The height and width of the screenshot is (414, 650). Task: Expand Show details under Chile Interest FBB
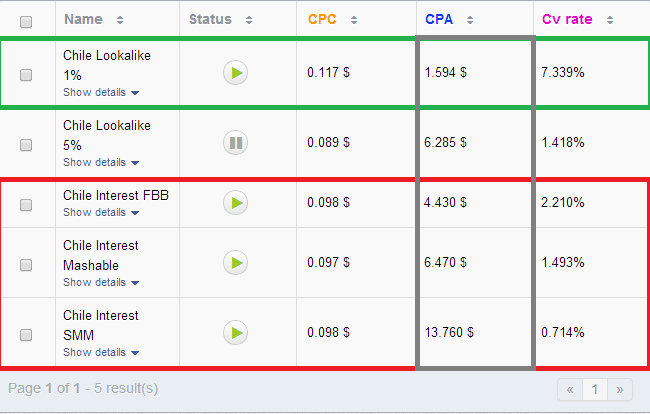tap(101, 212)
